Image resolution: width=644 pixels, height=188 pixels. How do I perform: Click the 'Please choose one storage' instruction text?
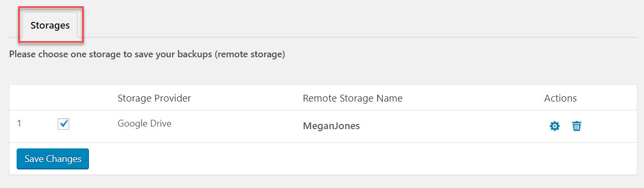click(147, 54)
